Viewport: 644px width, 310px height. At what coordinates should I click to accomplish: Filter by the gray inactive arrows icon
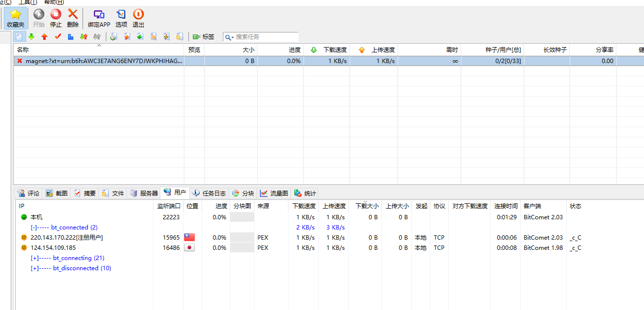pyautogui.click(x=97, y=36)
